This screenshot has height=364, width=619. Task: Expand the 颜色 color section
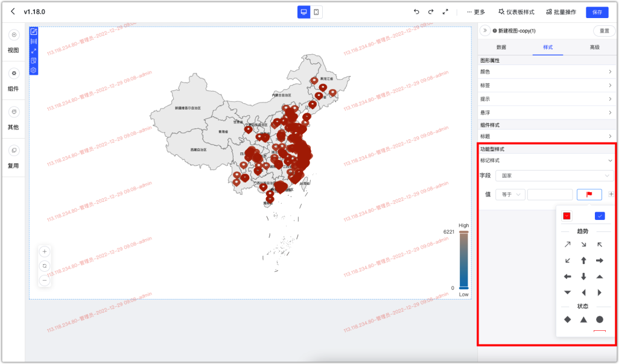tap(547, 72)
